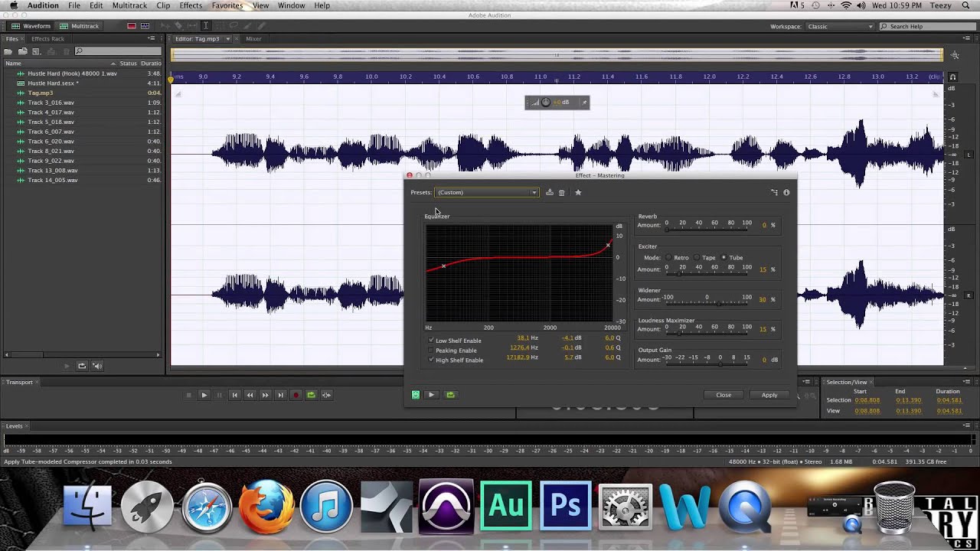Click the favorite star icon in Mastering
Screen dimensions: 980x551
tap(578, 192)
